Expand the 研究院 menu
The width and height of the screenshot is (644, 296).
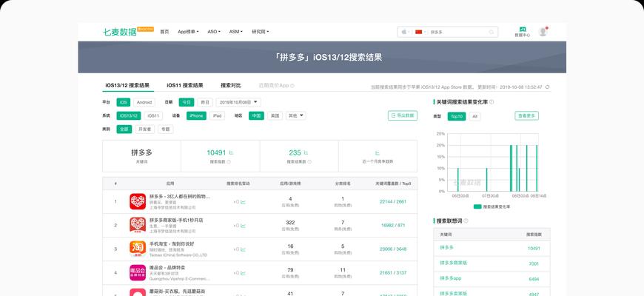260,32
